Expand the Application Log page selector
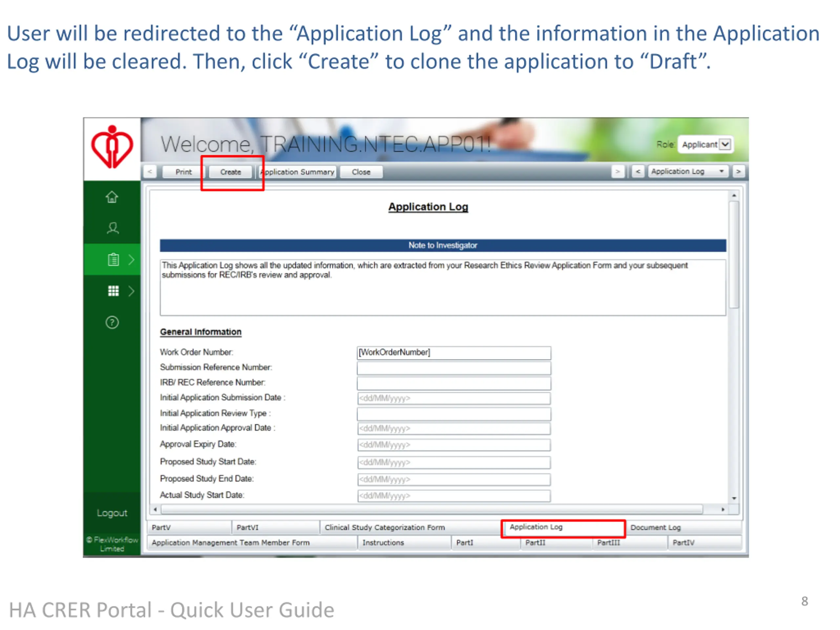The width and height of the screenshot is (840, 630). [x=687, y=172]
